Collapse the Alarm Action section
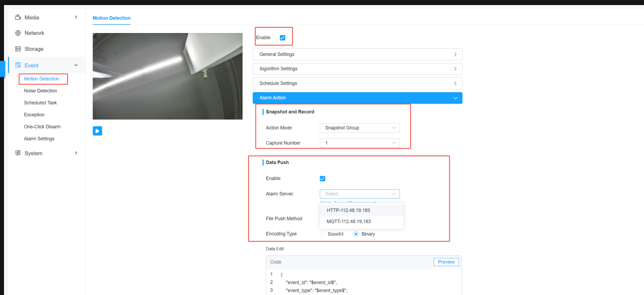 (x=357, y=98)
